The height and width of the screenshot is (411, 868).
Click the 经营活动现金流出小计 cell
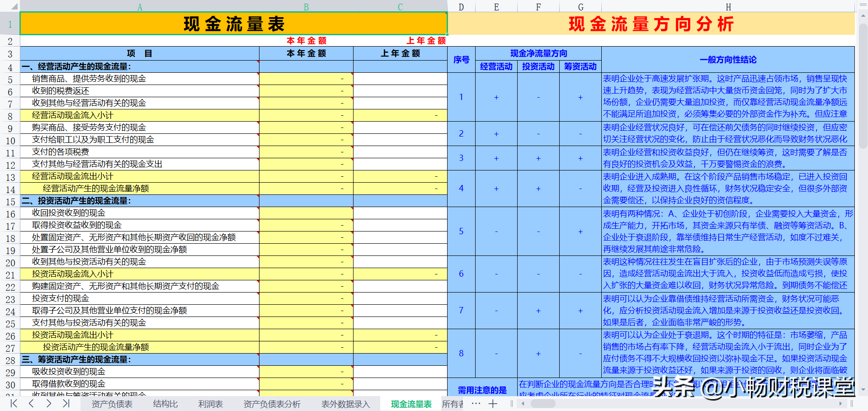pos(140,176)
